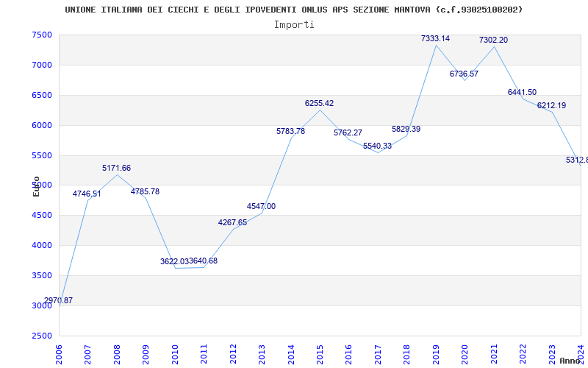The image size is (588, 368).
Task: Select the y-axis tick 3000
Action: click(x=42, y=305)
